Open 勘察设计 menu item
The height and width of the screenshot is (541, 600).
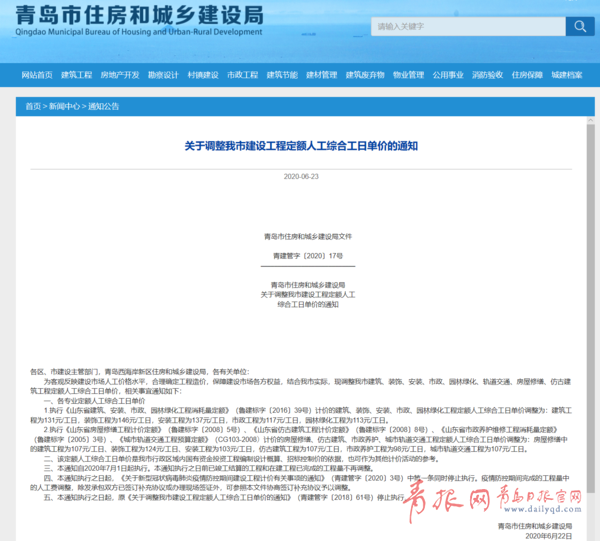[163, 75]
